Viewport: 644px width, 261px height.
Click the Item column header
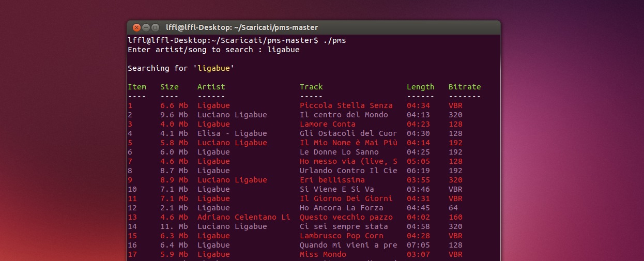click(x=137, y=87)
